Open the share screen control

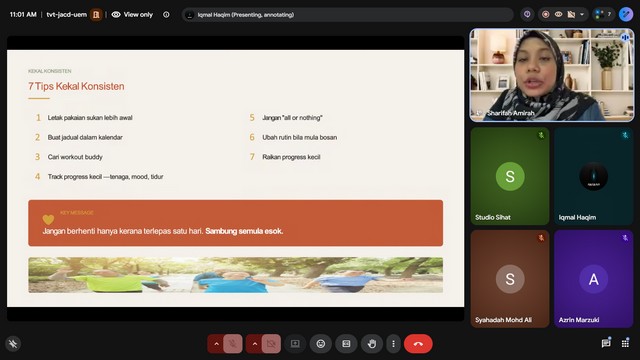pos(295,344)
